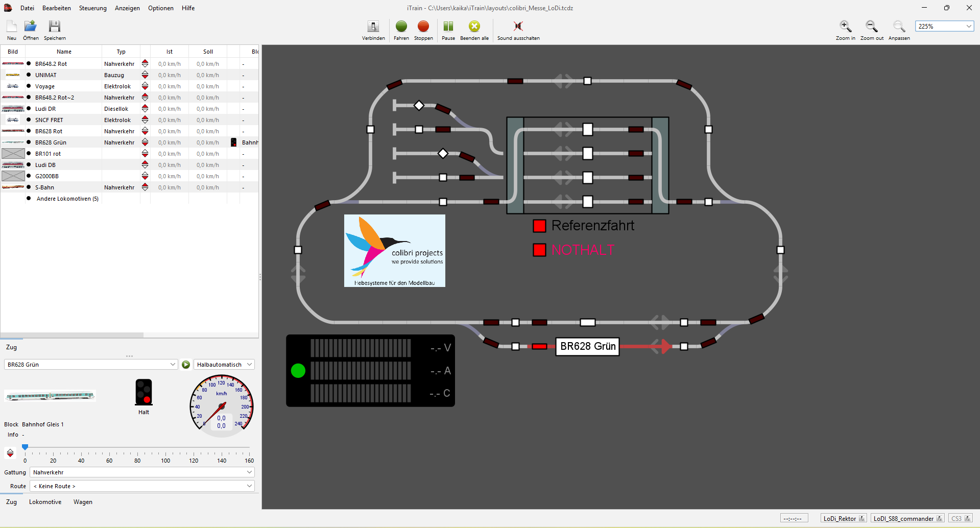This screenshot has width=980, height=528.
Task: Switch to the Lokomotive tab
Action: coord(45,502)
